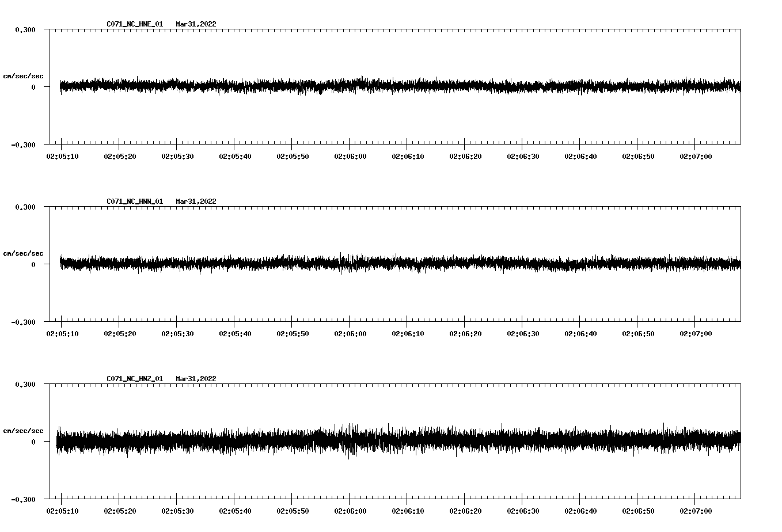Viewport: 782px width, 532px height.
Task: Click 02:05:20 time label under the HNN plot
Action: point(120,334)
